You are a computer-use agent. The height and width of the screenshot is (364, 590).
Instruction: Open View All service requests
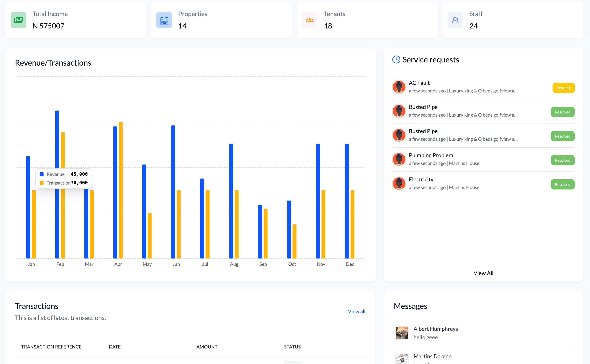pyautogui.click(x=483, y=273)
